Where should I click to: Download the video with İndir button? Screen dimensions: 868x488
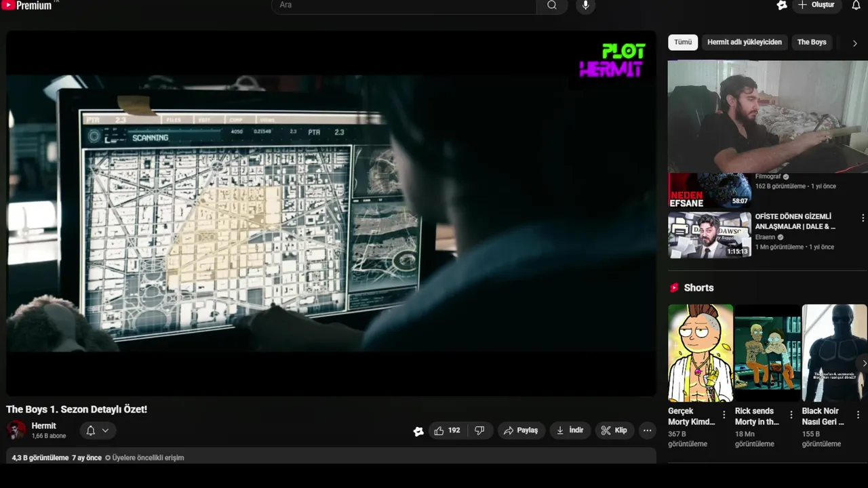tap(570, 430)
